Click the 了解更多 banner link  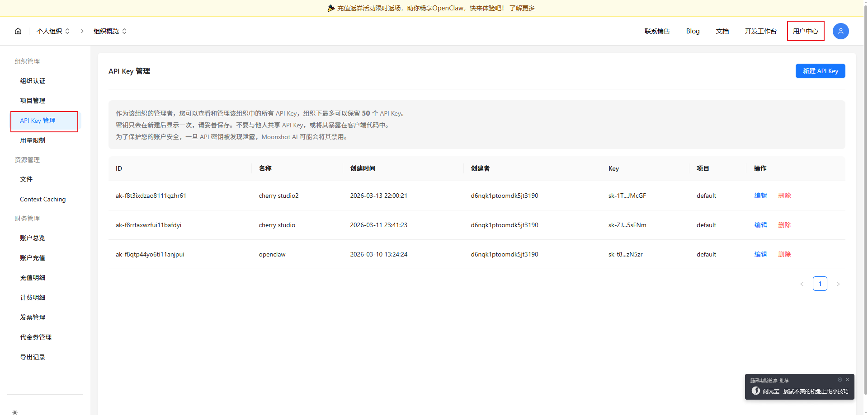click(522, 8)
